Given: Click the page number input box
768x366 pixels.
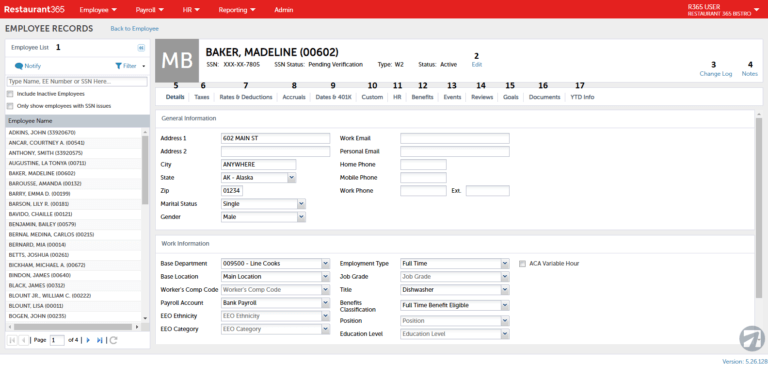Looking at the screenshot, I should click(x=57, y=340).
